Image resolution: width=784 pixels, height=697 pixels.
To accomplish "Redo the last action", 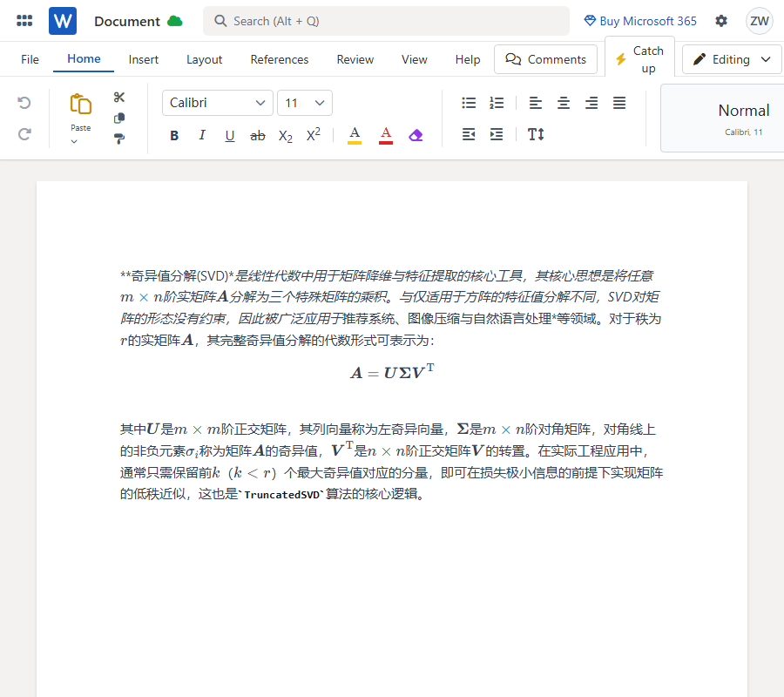I will pos(24,134).
